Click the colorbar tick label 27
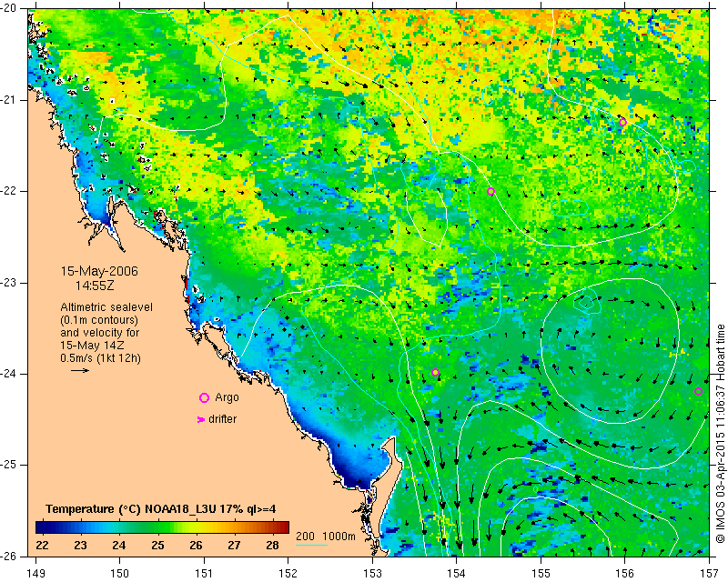 (x=234, y=545)
